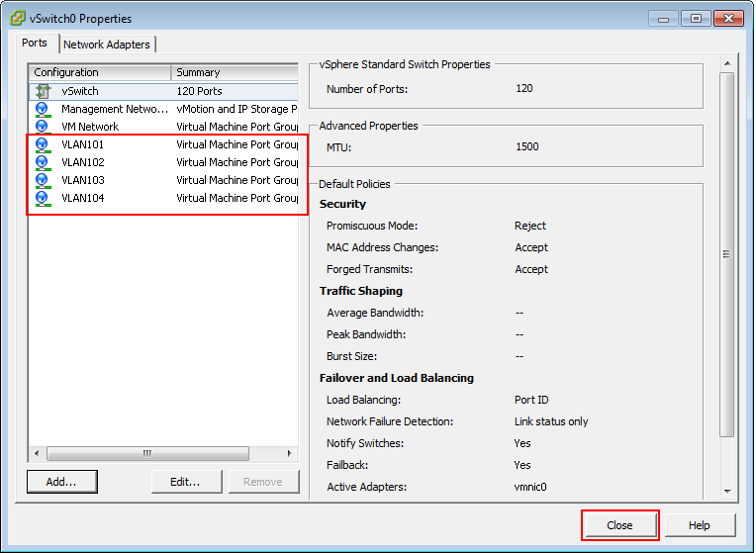Click the Promiscuous Mode value Reject

pyautogui.click(x=529, y=226)
